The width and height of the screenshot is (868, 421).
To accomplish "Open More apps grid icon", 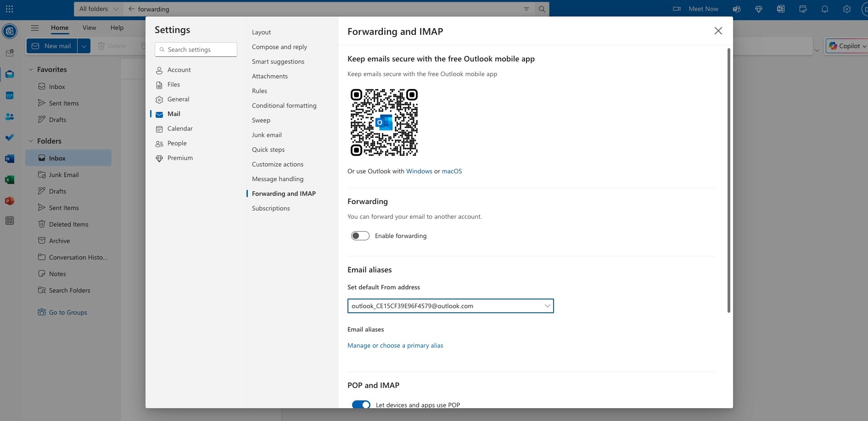I will click(x=10, y=221).
